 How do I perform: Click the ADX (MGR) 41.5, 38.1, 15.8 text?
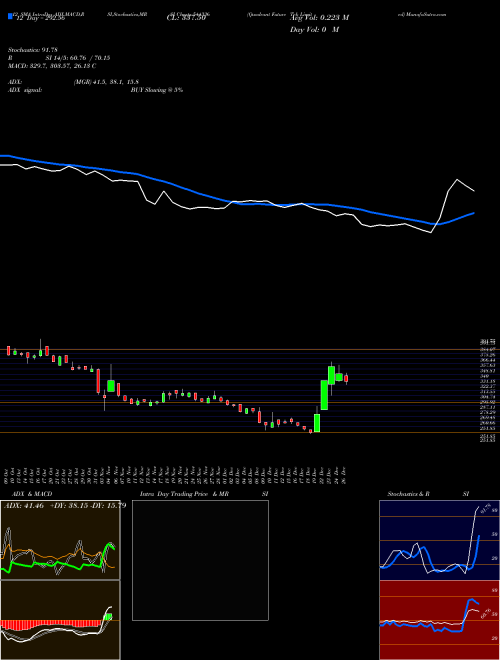click(x=73, y=82)
